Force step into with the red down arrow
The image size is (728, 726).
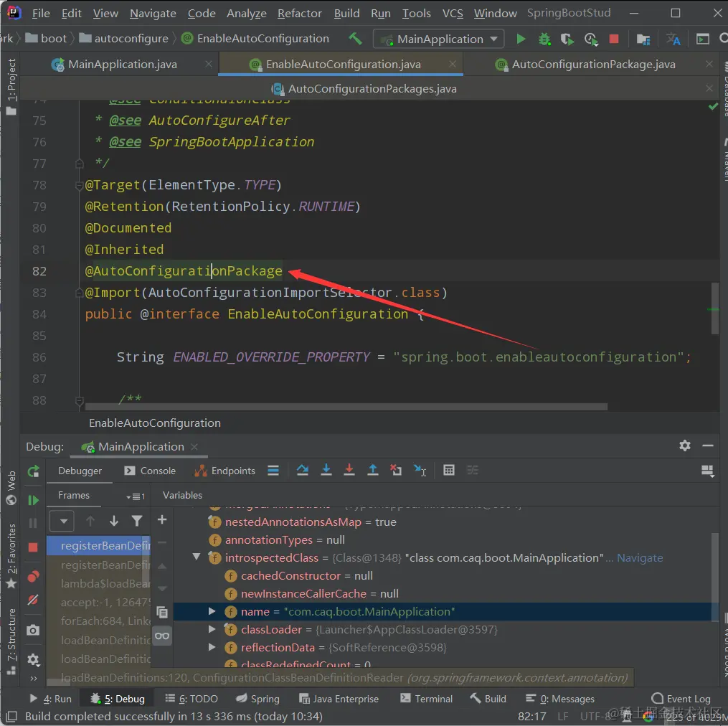pos(349,470)
